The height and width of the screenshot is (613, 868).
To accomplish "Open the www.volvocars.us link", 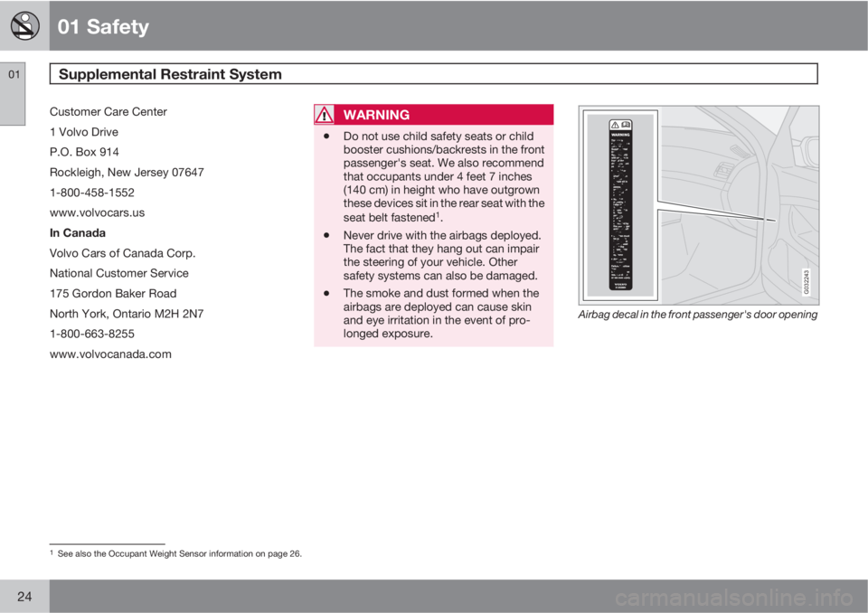I will pyautogui.click(x=97, y=212).
